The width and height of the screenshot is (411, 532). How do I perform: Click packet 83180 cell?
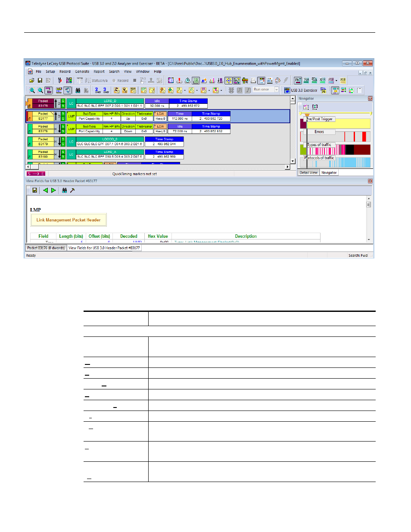click(x=43, y=154)
